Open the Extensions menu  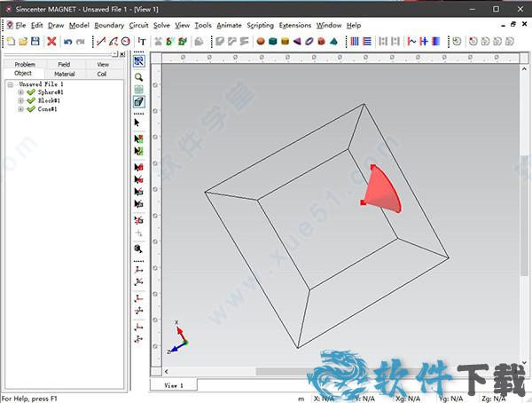click(295, 26)
